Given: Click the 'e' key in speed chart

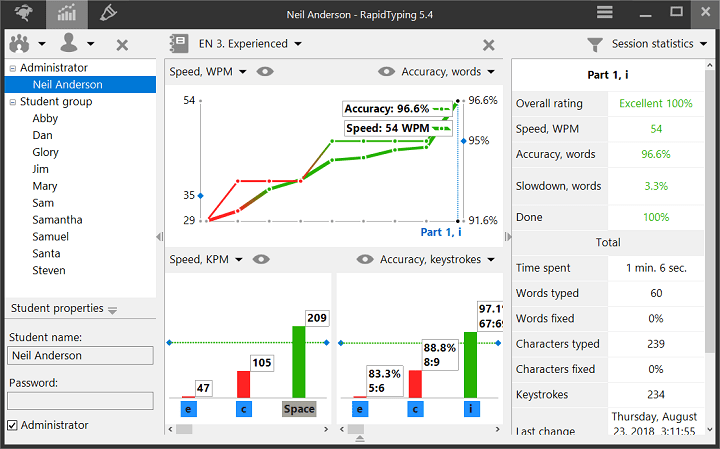Looking at the screenshot, I should (189, 409).
